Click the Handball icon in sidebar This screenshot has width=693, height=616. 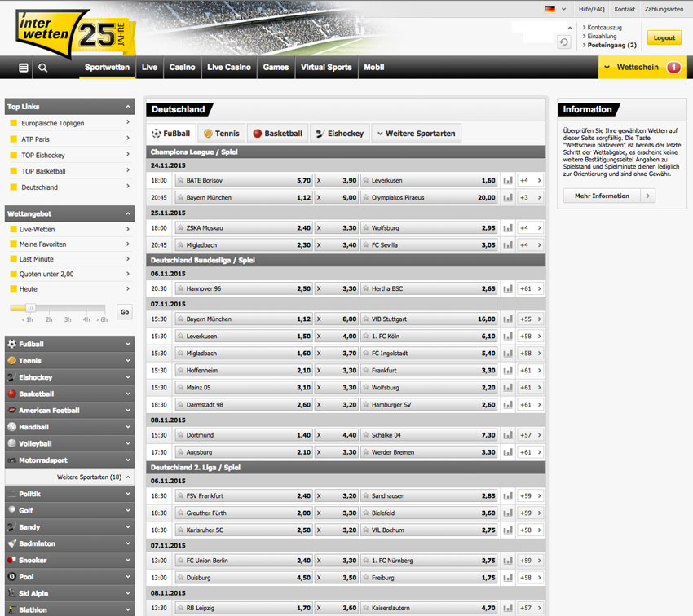[12, 427]
